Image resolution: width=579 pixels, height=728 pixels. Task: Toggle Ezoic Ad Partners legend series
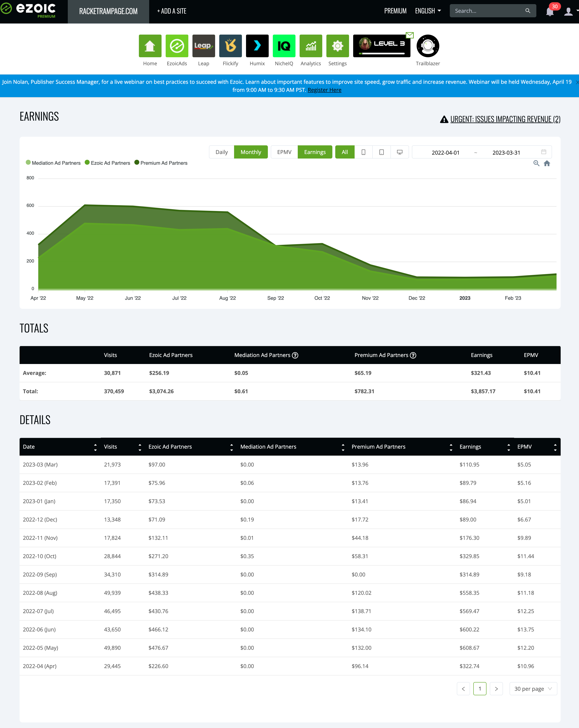(108, 163)
